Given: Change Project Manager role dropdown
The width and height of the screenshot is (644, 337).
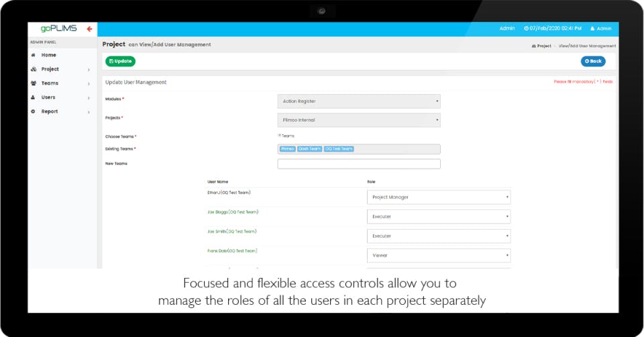Looking at the screenshot, I should 439,197.
